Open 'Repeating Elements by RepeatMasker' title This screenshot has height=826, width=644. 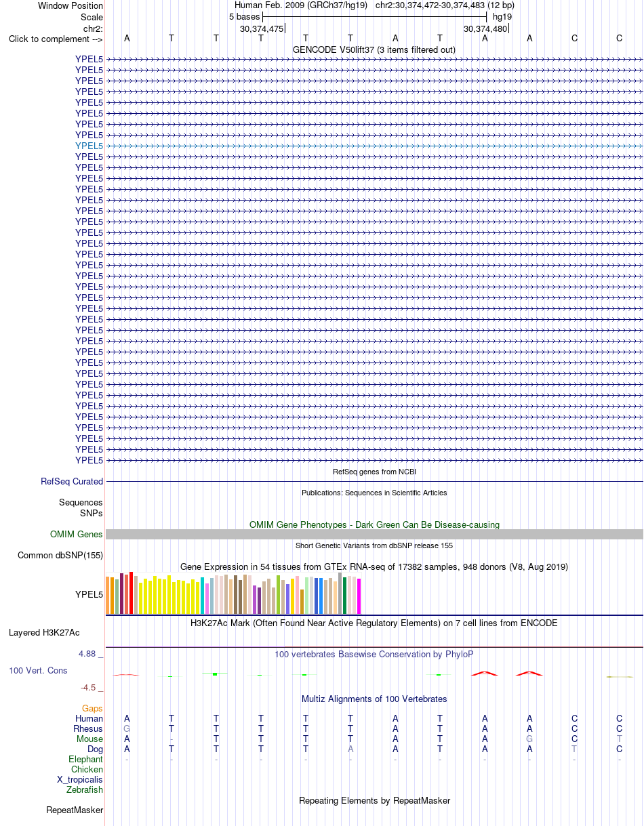click(374, 801)
